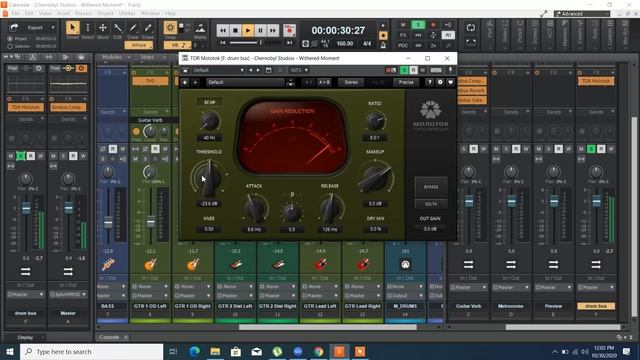Select the Draw pencil tool

point(133,28)
